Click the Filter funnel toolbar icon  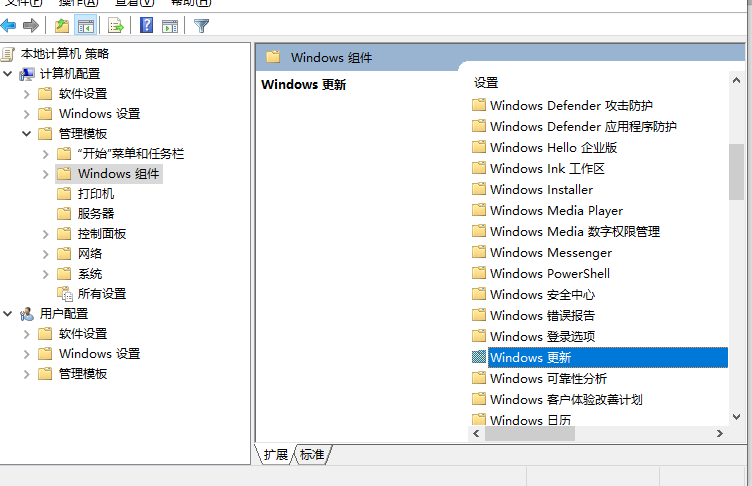[x=201, y=25]
